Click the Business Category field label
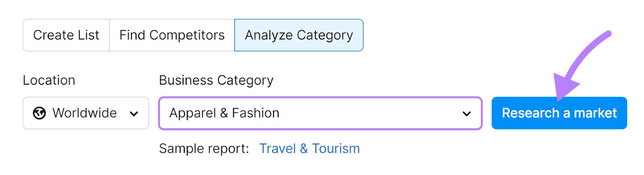 pyautogui.click(x=216, y=81)
